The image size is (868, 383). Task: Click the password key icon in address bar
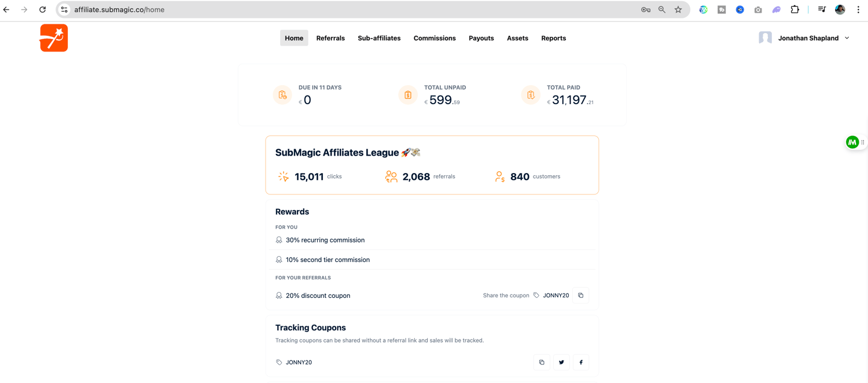(x=646, y=10)
